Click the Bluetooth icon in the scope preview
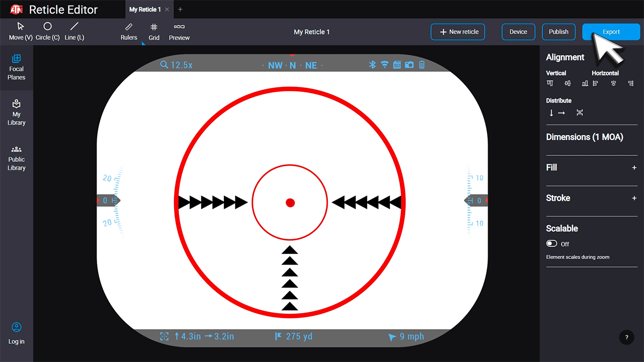Screen dimensions: 644x362 pyautogui.click(x=373, y=64)
